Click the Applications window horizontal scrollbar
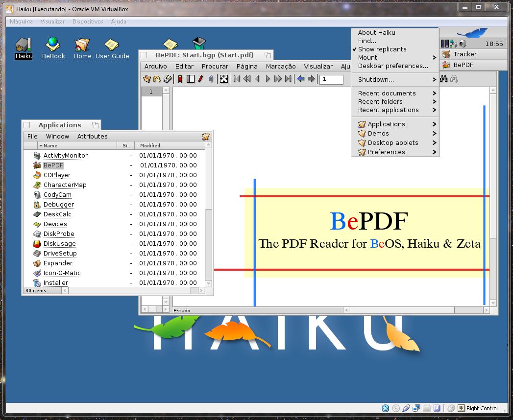The image size is (513, 420). pyautogui.click(x=134, y=290)
